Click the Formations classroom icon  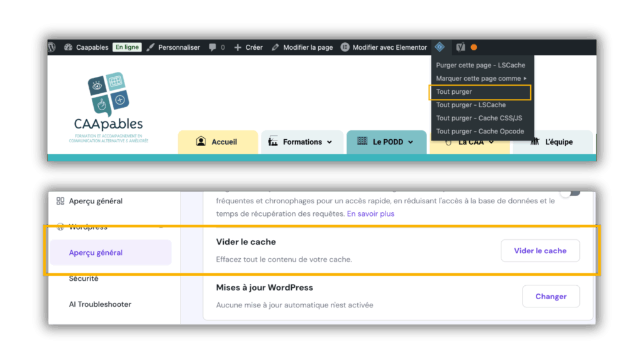(x=273, y=142)
